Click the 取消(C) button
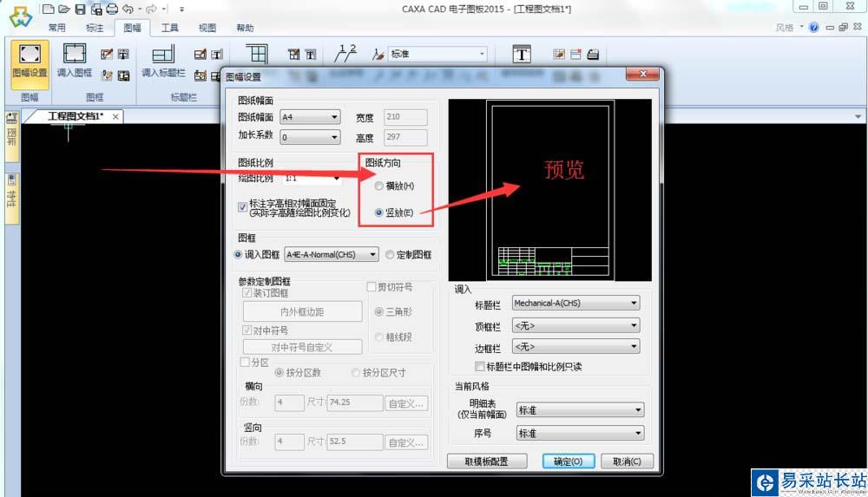This screenshot has height=497, width=868. click(x=628, y=461)
